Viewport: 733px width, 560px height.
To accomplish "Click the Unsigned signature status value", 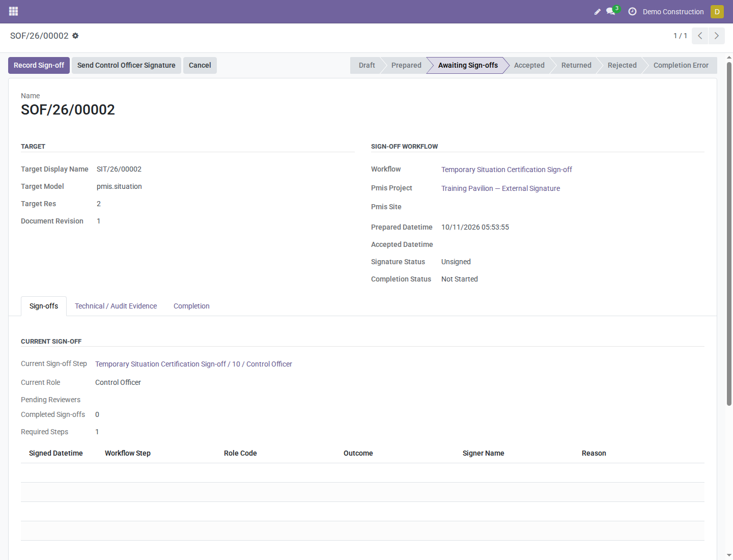I will click(x=456, y=262).
